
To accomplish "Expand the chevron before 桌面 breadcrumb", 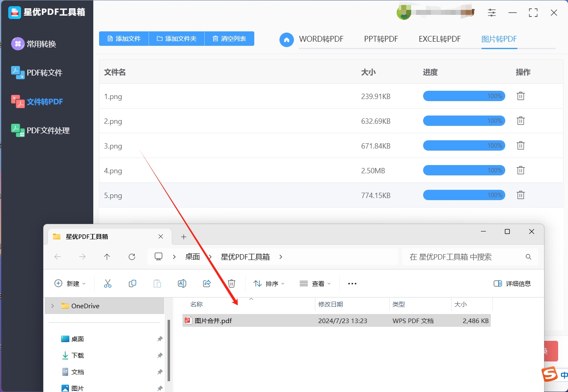I will click(174, 257).
